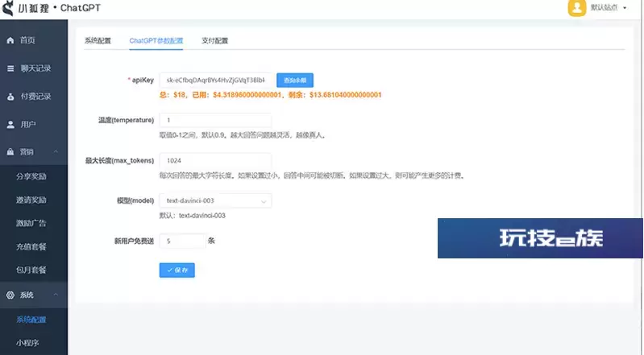Viewport: 644px width, 355px height.
Task: Click the max_tokens input field
Action: click(215, 160)
